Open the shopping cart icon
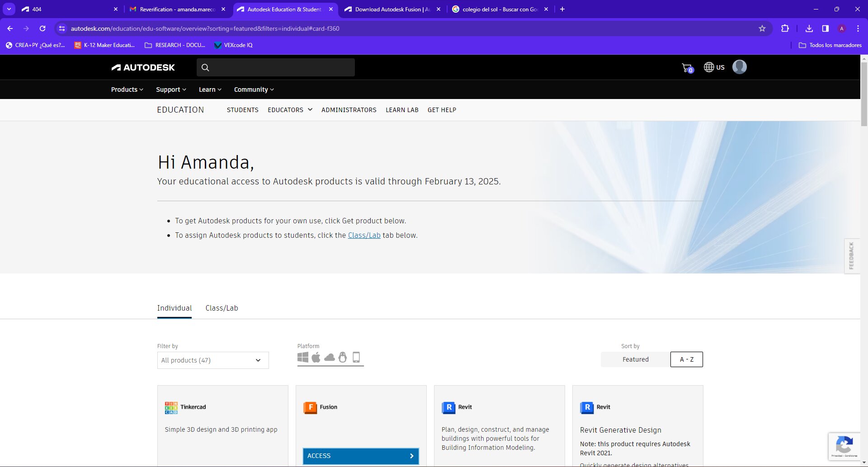The width and height of the screenshot is (868, 467). (x=687, y=68)
